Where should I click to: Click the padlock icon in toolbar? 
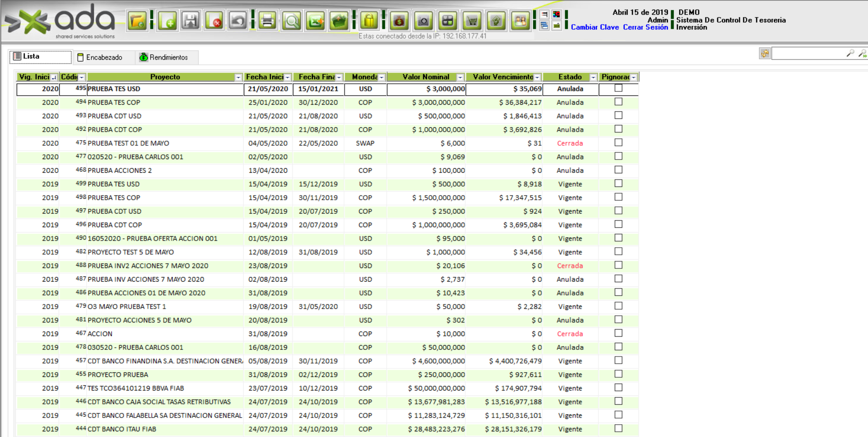(369, 21)
